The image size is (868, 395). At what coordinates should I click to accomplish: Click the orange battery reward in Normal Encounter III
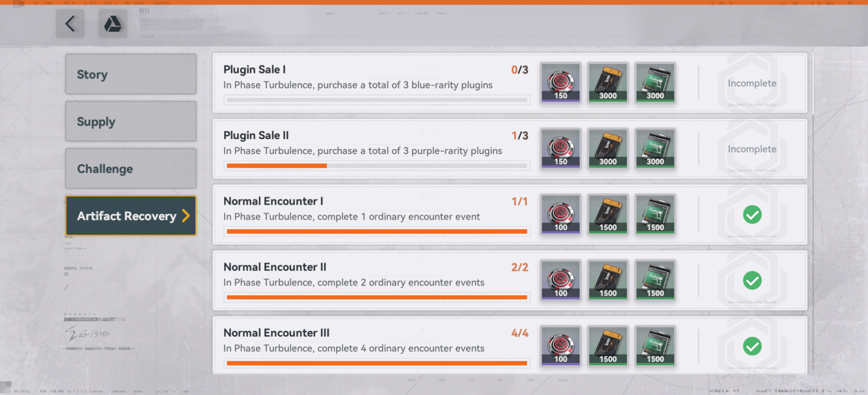pos(607,346)
